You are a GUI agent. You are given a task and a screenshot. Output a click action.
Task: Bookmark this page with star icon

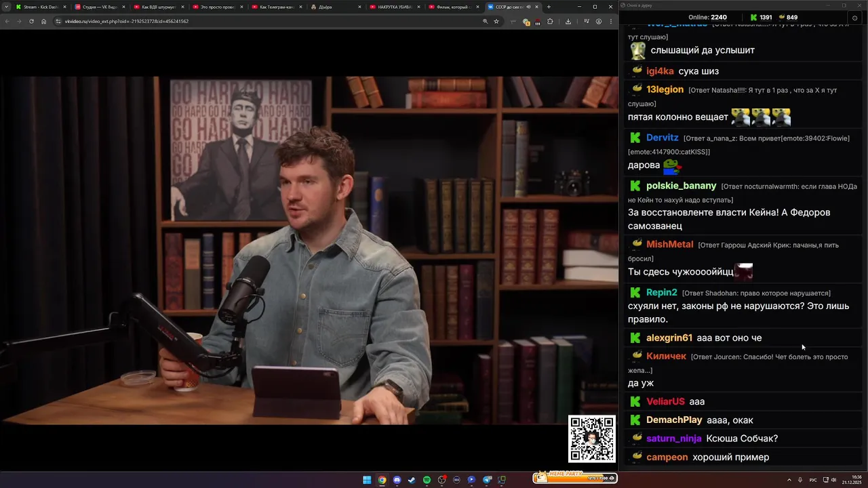[496, 21]
